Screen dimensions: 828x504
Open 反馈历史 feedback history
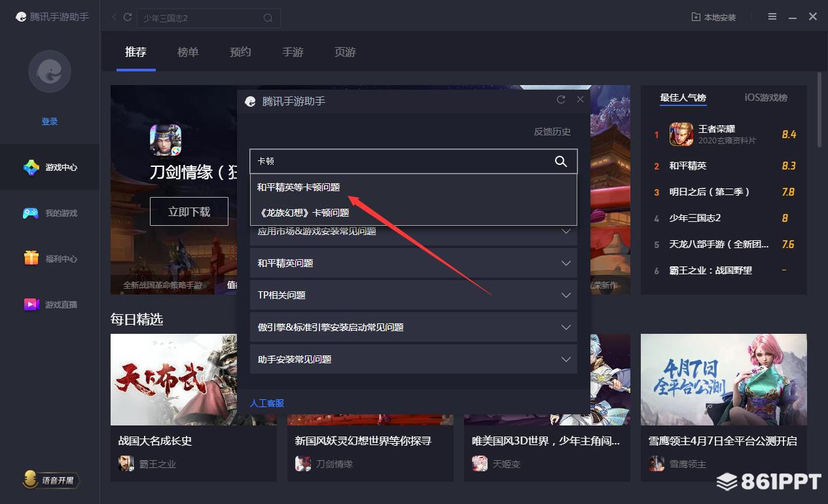coord(552,132)
